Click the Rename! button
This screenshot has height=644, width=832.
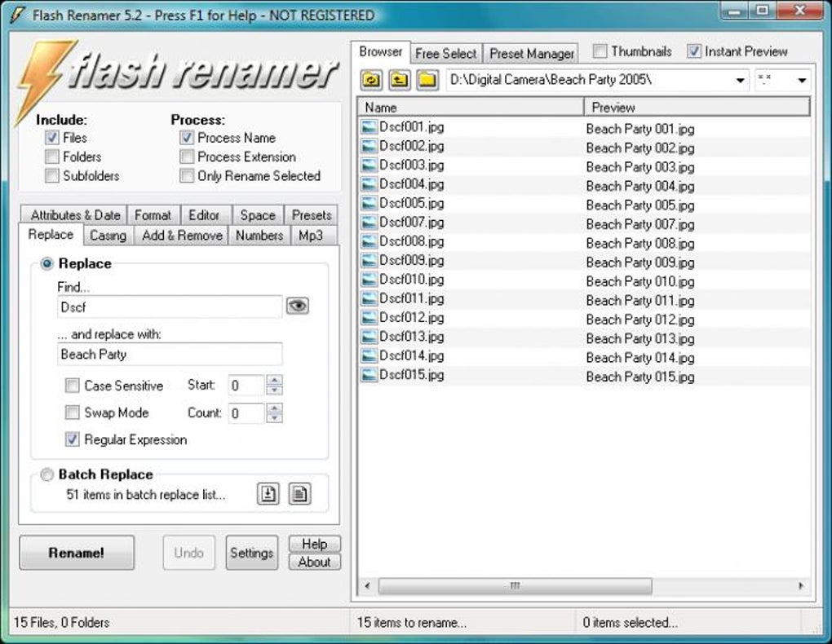(x=77, y=553)
